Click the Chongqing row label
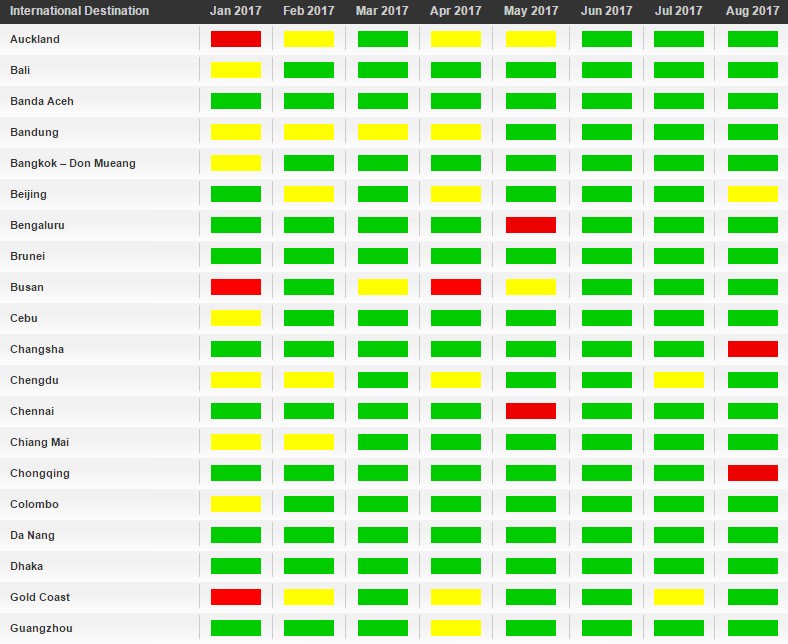The image size is (788, 644). pyautogui.click(x=40, y=473)
